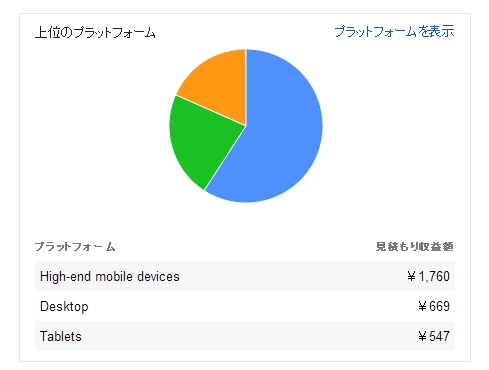Select the Tablets row label
489x370 pixels.
coord(61,336)
